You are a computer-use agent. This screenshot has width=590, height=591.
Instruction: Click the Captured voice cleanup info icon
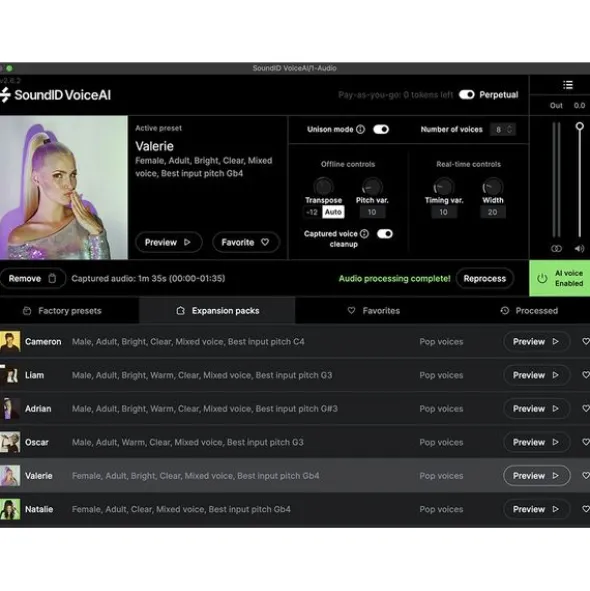(x=364, y=234)
